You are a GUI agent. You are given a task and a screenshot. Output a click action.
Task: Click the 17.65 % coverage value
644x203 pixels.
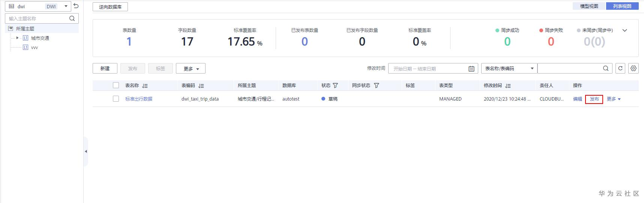click(x=245, y=42)
